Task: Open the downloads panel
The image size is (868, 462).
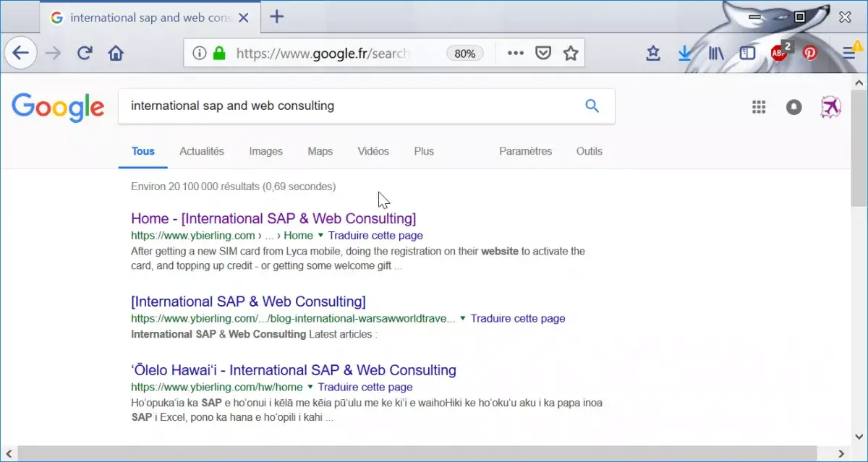Action: pyautogui.click(x=685, y=53)
